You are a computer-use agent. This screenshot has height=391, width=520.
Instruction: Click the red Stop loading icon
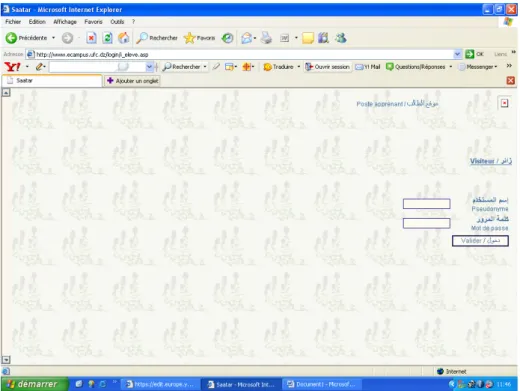pos(91,38)
